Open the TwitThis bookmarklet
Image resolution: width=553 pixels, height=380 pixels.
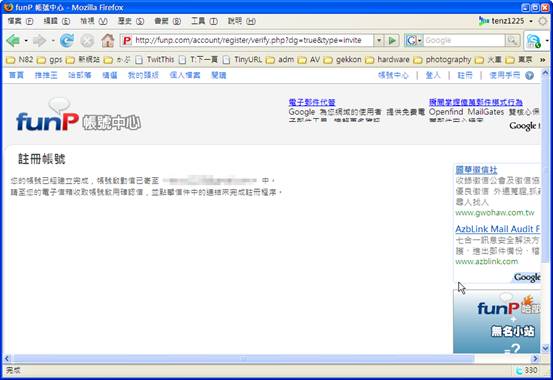coord(155,60)
